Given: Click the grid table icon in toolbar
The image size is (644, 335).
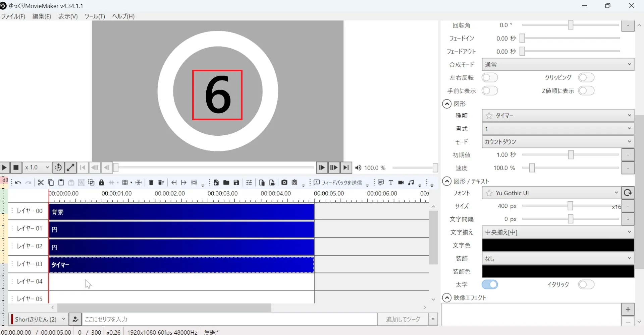Looking at the screenshot, I should 125,183.
